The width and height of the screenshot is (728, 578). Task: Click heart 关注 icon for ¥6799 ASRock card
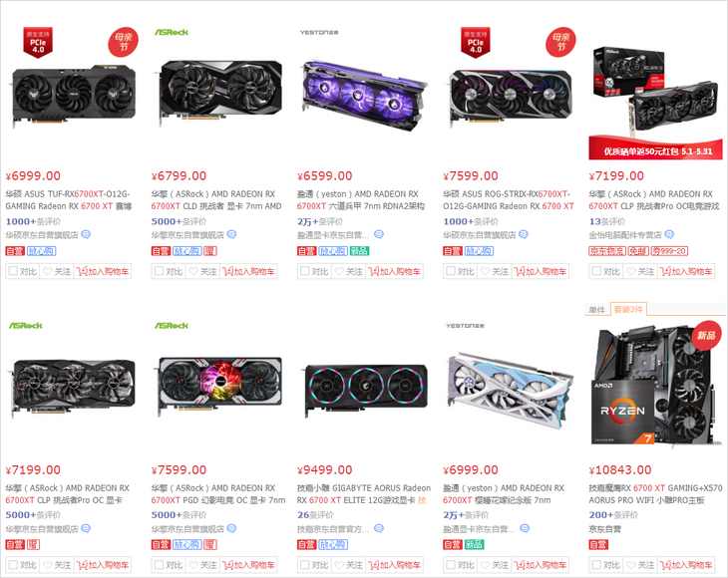tap(193, 271)
